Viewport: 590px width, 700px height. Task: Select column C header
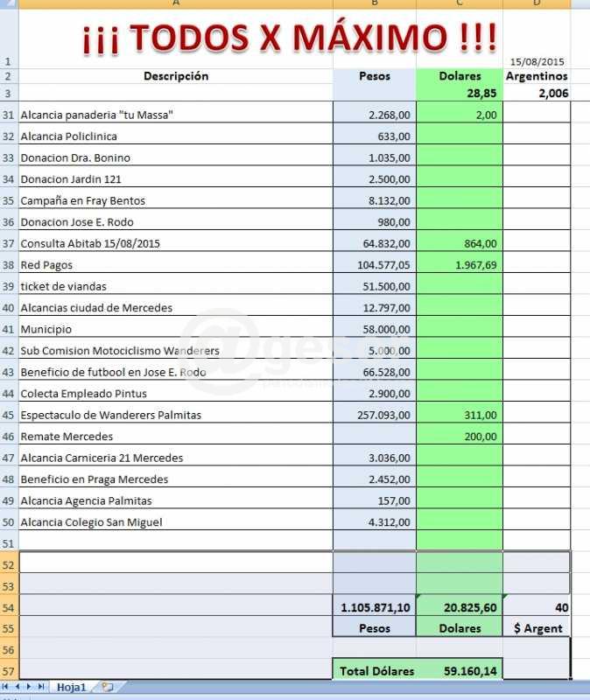pyautogui.click(x=460, y=3)
